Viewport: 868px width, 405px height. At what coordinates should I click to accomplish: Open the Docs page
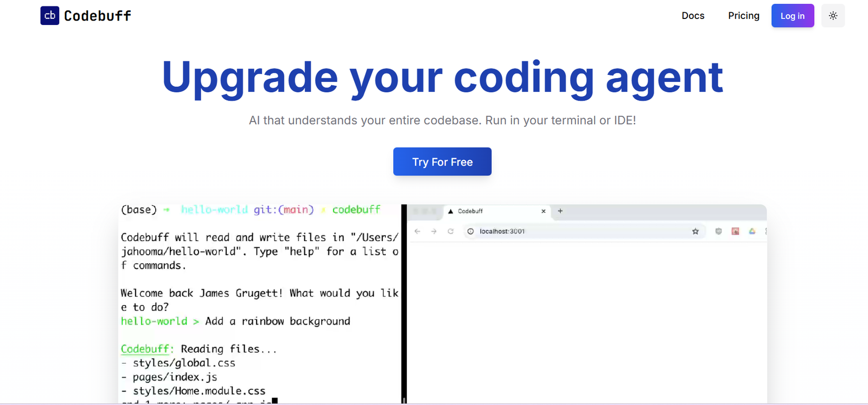pos(693,16)
